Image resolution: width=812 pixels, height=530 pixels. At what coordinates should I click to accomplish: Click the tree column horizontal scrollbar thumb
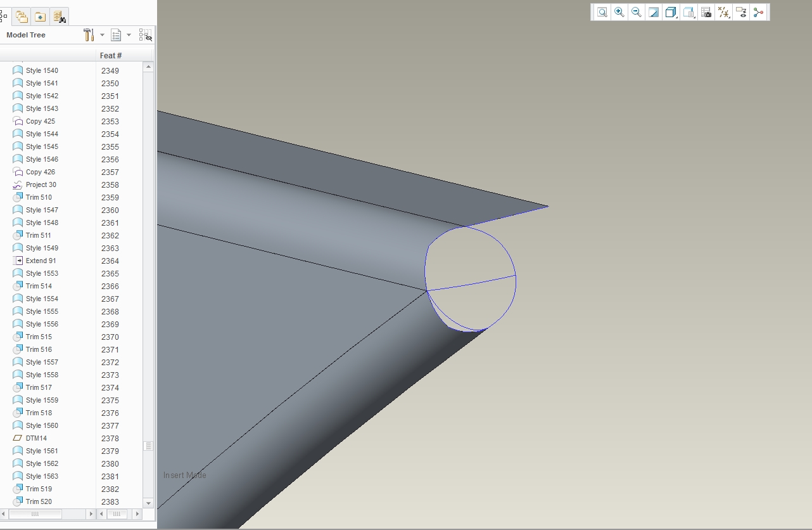tap(35, 514)
